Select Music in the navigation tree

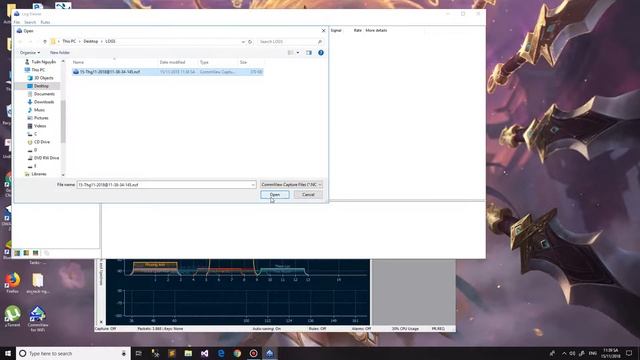(x=36, y=110)
